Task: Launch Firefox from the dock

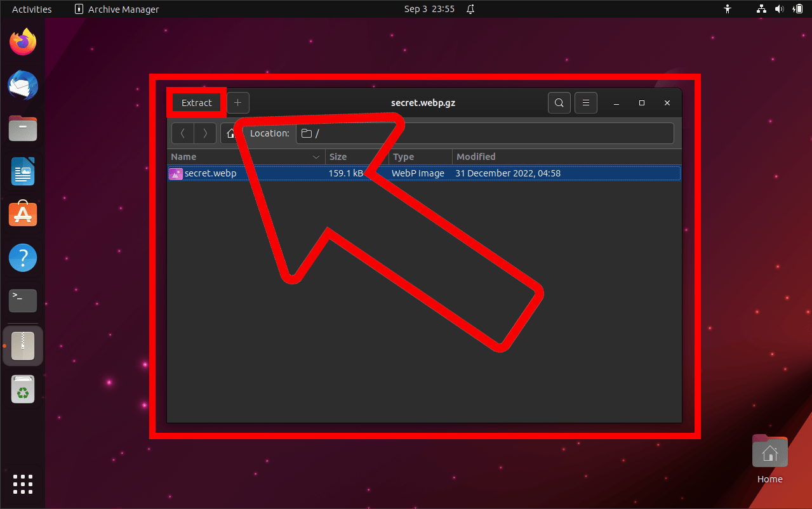Action: pyautogui.click(x=22, y=41)
